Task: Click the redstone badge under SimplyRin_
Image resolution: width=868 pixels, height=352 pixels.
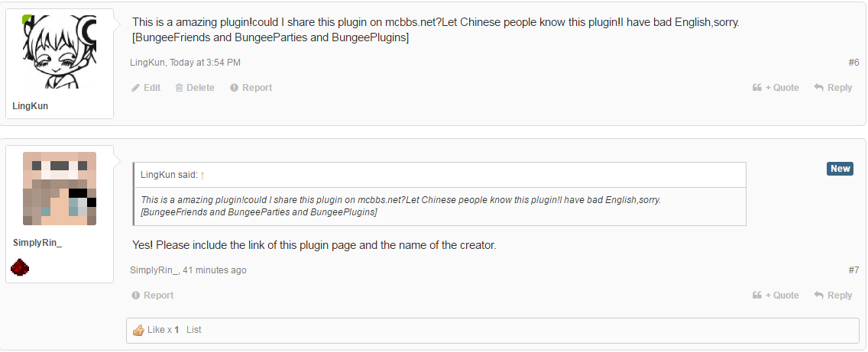Action: coord(19,267)
